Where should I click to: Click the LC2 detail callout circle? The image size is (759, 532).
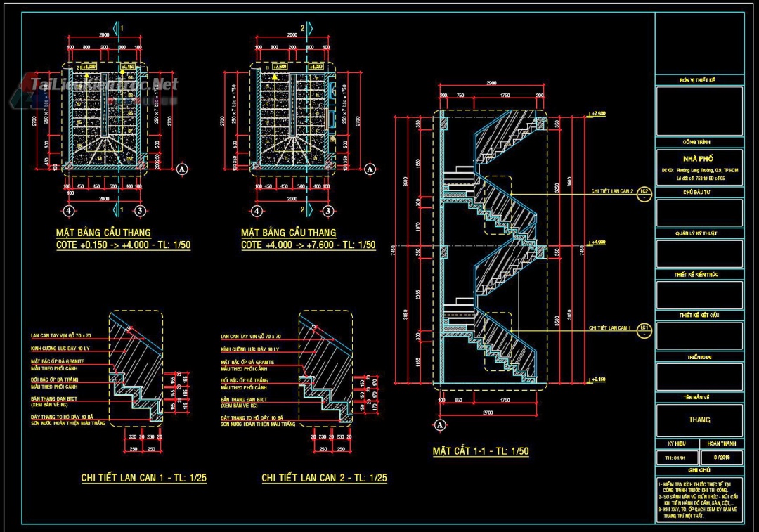(x=644, y=194)
